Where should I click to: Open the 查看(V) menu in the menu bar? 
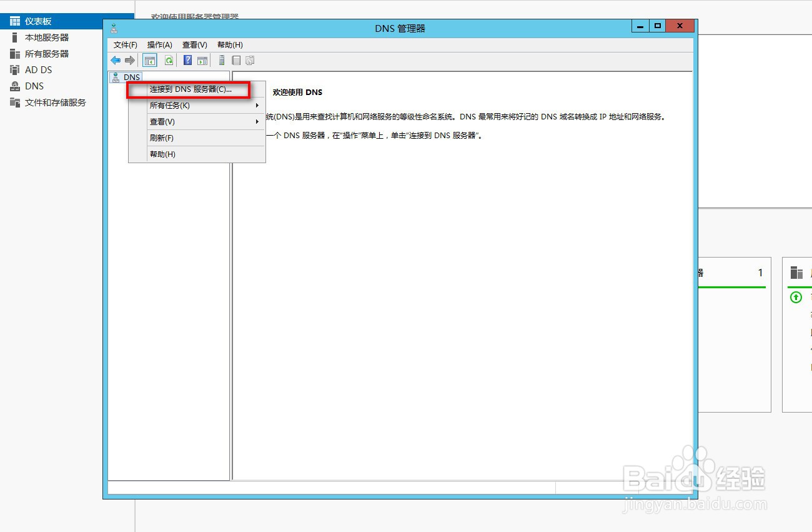click(195, 45)
